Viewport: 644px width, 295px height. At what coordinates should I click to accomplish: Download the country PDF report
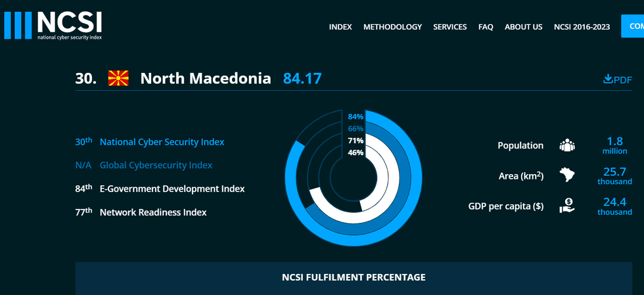(617, 79)
